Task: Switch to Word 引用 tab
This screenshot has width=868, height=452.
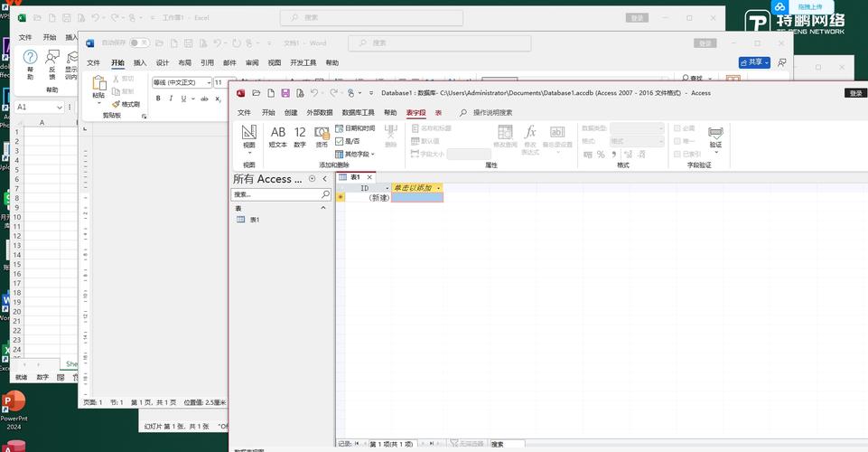Action: [207, 62]
